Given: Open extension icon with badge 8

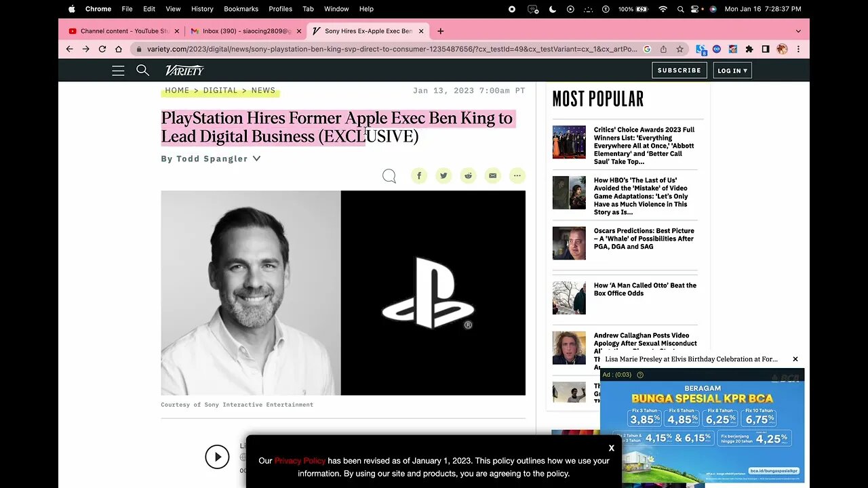Looking at the screenshot, I should (701, 49).
